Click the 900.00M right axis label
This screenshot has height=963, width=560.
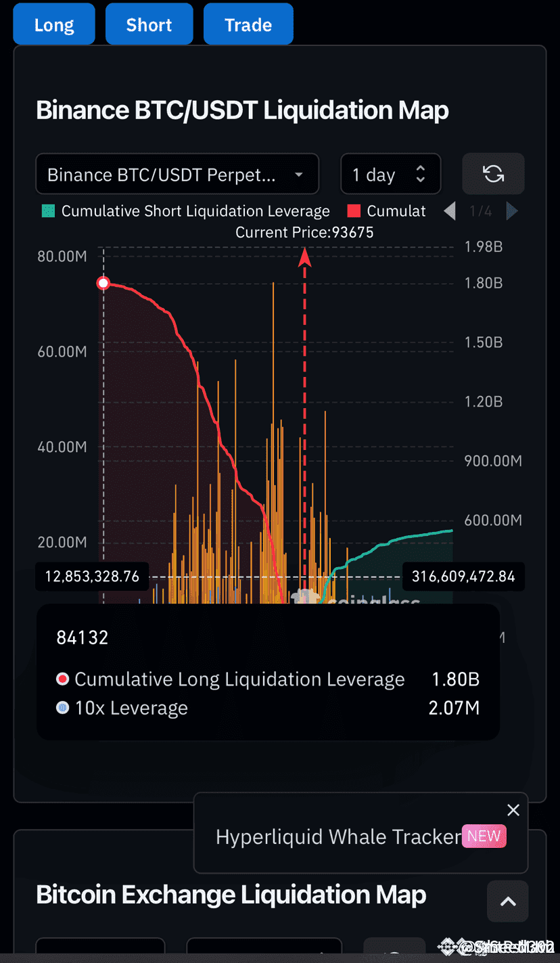(x=493, y=461)
